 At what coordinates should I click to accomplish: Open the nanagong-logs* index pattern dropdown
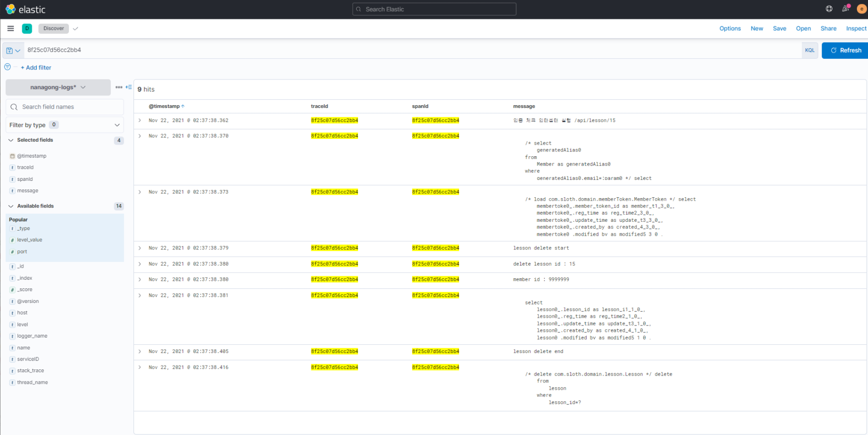pos(58,87)
